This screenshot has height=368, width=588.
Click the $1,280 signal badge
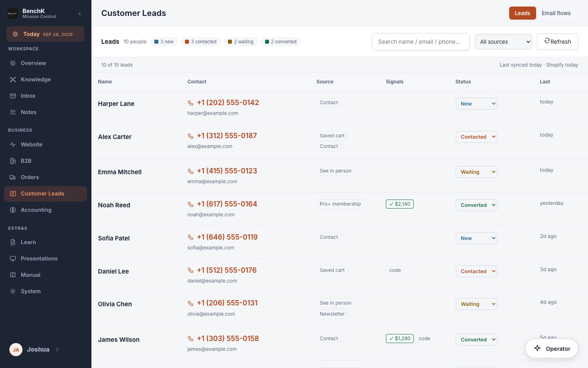coord(400,339)
